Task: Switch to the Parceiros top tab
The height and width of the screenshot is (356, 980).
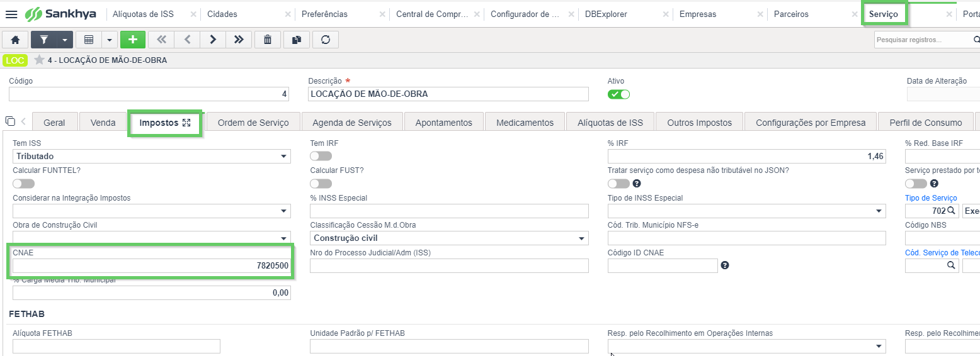Action: pos(791,14)
